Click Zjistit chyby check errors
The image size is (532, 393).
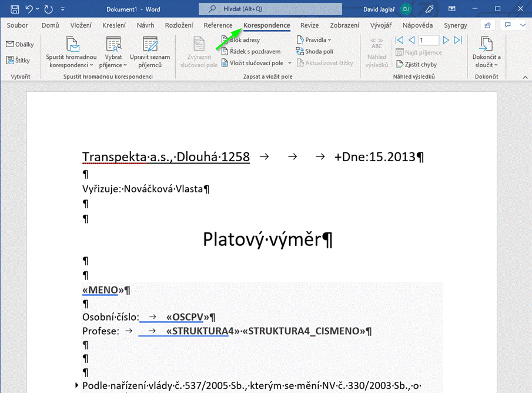[x=416, y=64]
